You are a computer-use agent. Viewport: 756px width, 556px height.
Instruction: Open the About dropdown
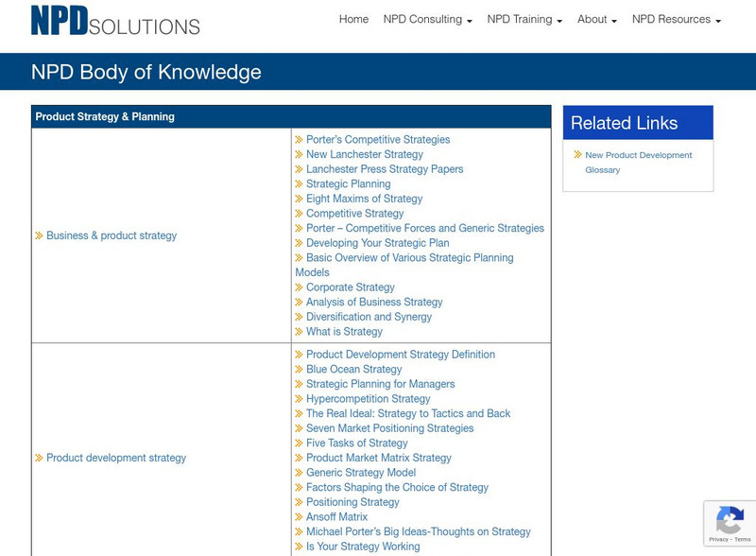coord(595,18)
